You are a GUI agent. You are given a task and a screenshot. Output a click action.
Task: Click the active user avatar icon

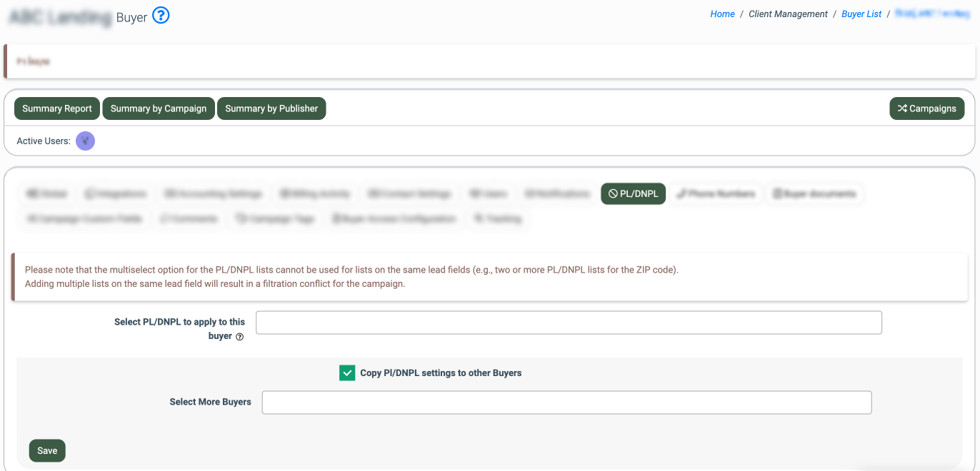tap(85, 141)
